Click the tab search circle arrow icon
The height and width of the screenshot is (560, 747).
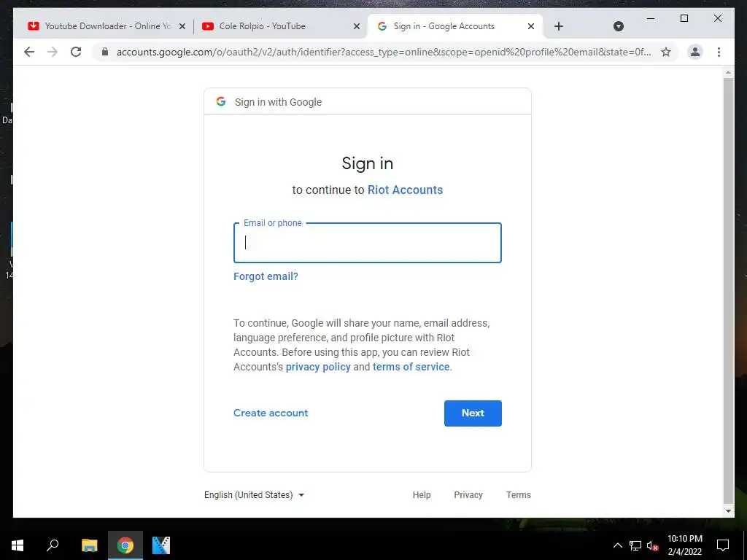619,26
